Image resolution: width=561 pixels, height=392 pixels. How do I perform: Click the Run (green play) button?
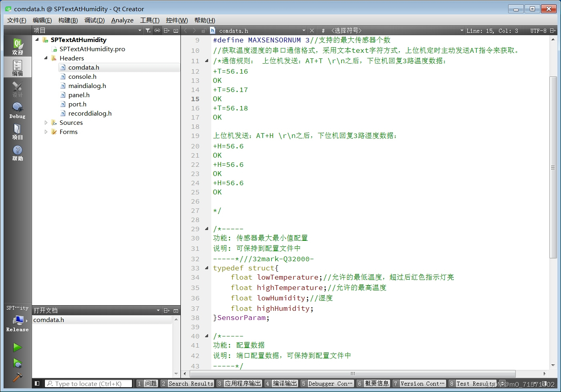[17, 347]
